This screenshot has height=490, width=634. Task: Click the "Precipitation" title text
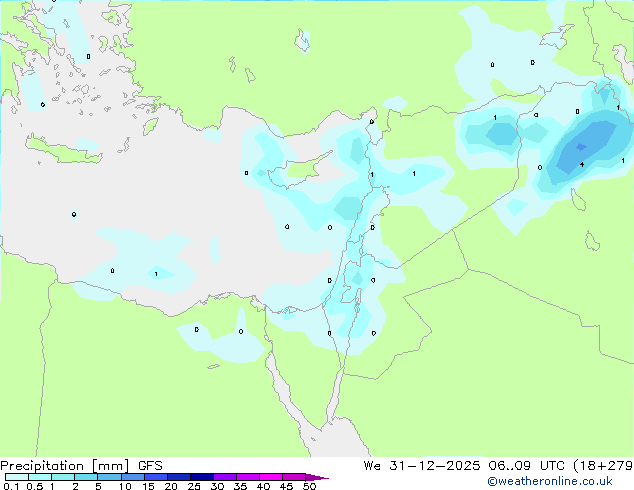pos(42,466)
